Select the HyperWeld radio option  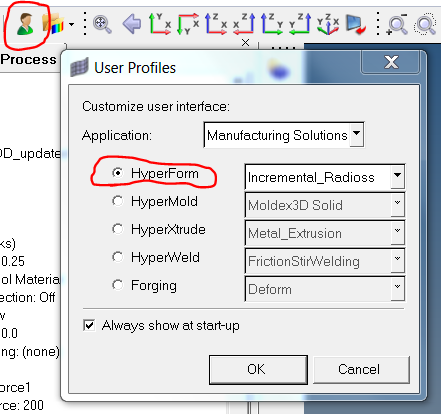pyautogui.click(x=118, y=257)
